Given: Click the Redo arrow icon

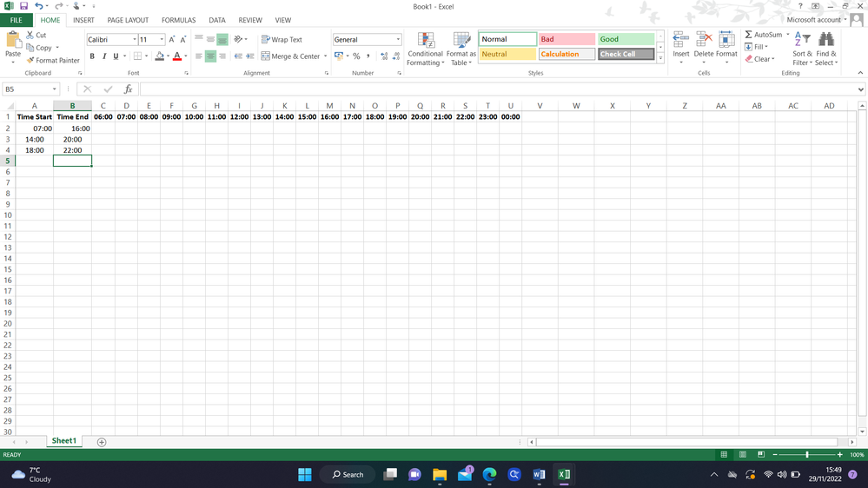Looking at the screenshot, I should (58, 6).
